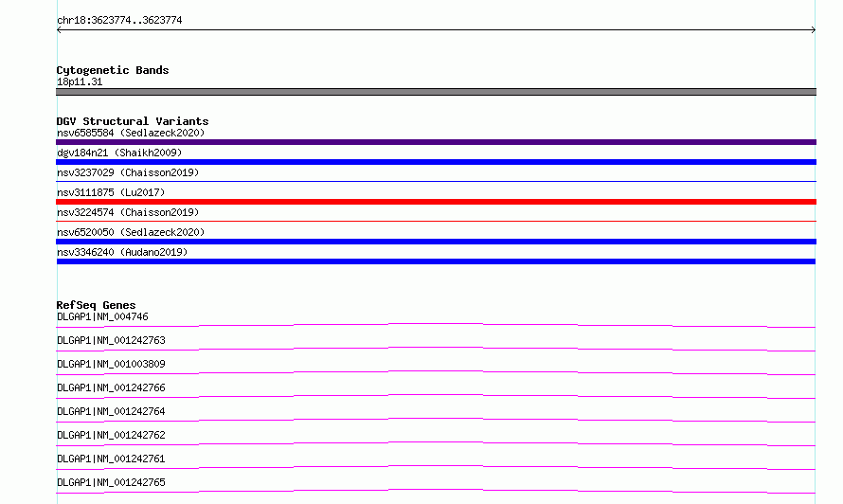Image resolution: width=843 pixels, height=504 pixels.
Task: Open transcript DLGAP1|NM_001003809
Action: click(111, 364)
